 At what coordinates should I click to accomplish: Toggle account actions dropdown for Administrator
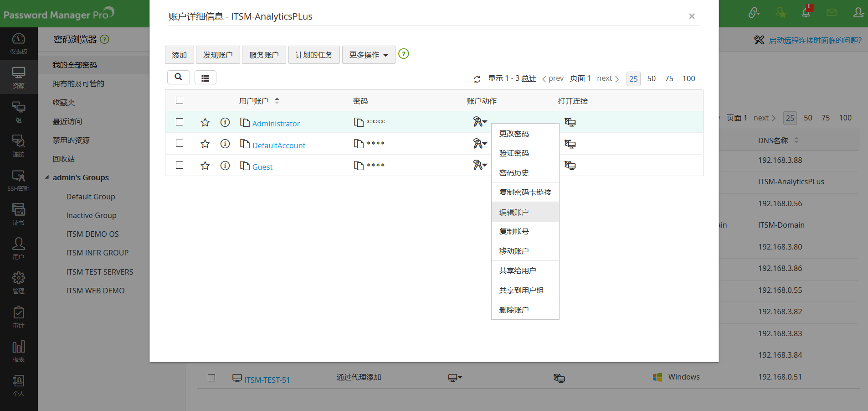(480, 122)
